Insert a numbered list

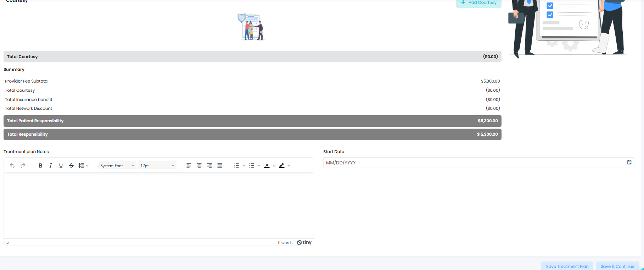(x=236, y=165)
